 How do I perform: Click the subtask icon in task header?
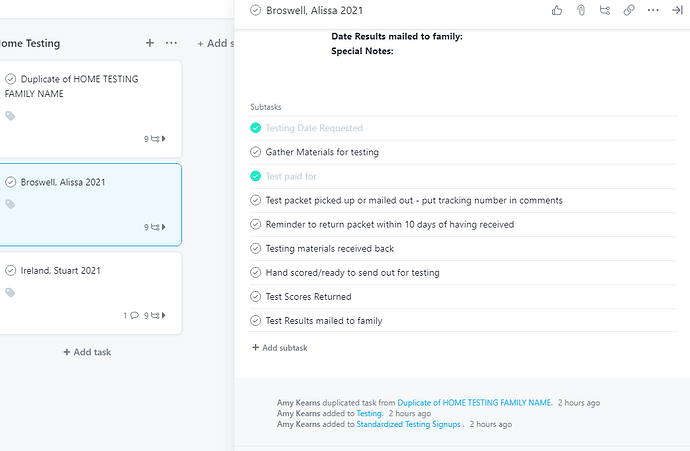605,10
